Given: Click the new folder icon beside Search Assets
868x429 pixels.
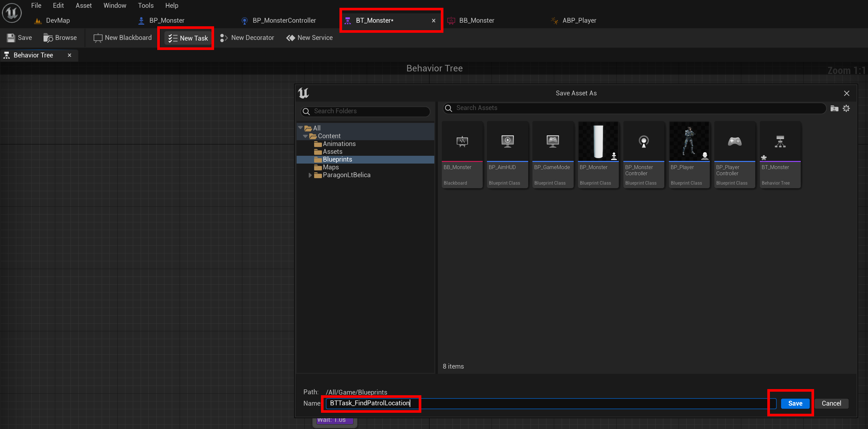Looking at the screenshot, I should (x=834, y=108).
